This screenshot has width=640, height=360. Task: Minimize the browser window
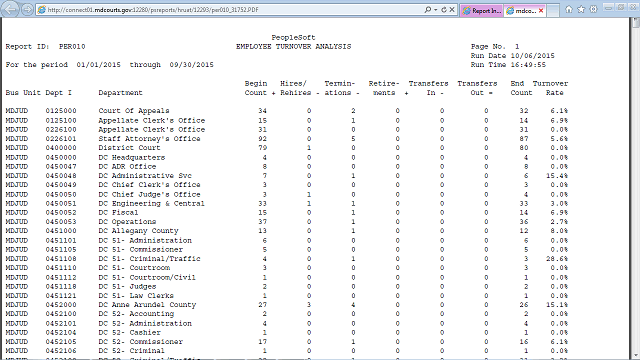[x=609, y=7]
